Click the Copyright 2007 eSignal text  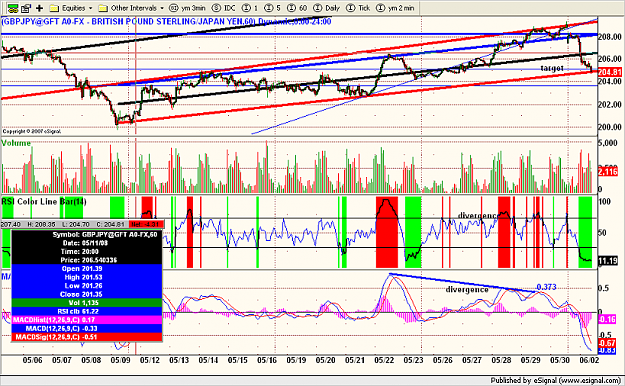32,131
